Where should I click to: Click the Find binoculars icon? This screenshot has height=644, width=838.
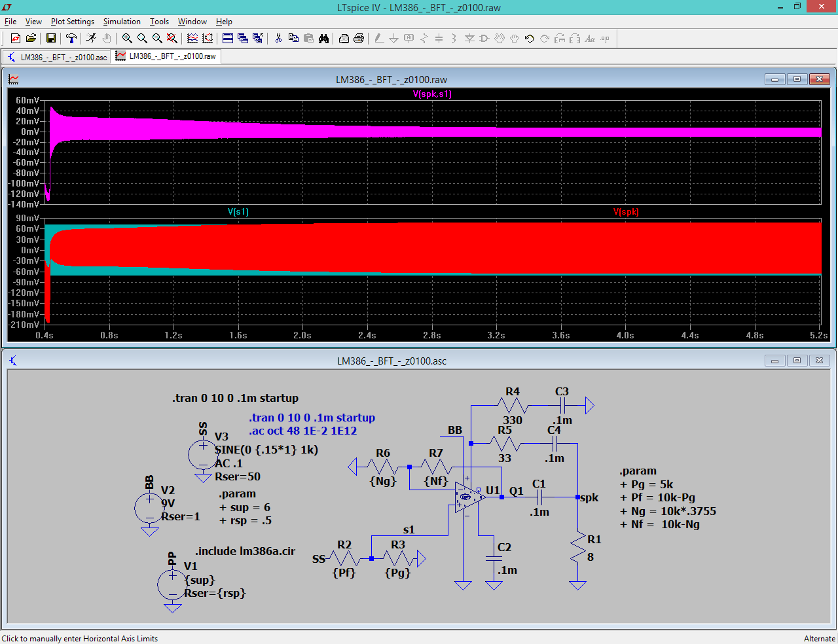point(323,39)
